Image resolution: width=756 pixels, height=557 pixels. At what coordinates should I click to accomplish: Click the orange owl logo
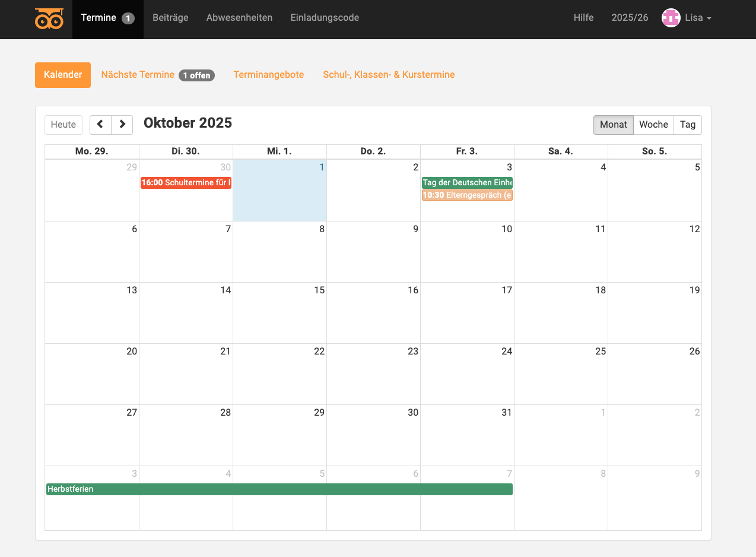49,19
